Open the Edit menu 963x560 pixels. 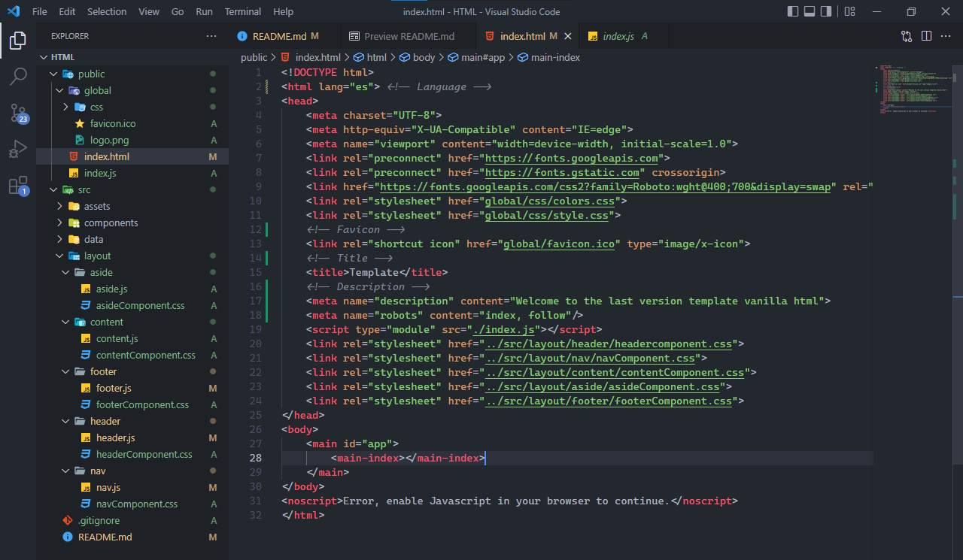[67, 11]
